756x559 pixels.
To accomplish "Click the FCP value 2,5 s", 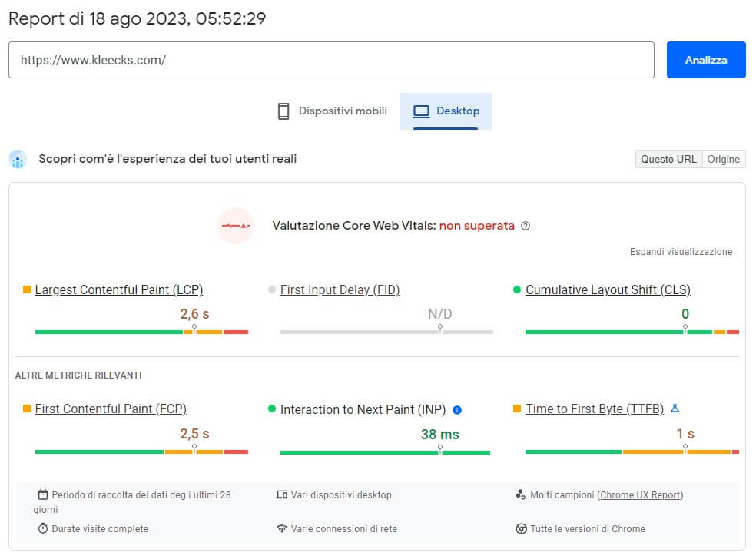I will click(x=195, y=434).
